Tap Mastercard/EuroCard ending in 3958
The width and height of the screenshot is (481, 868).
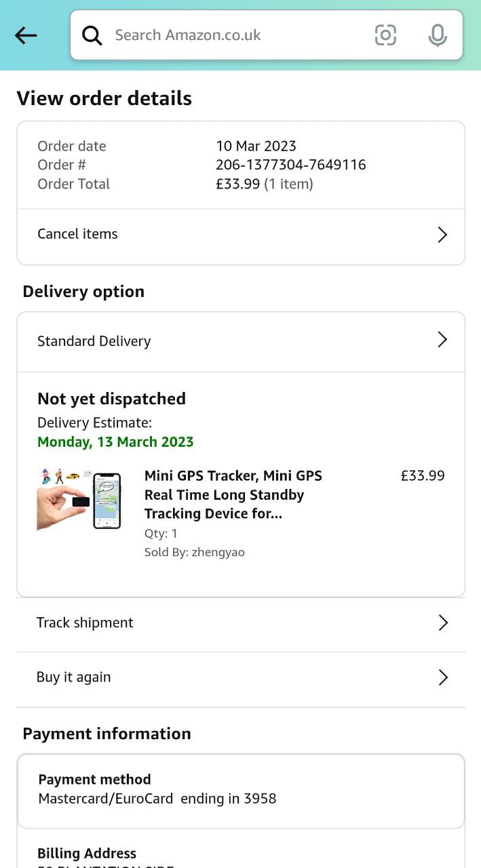157,799
